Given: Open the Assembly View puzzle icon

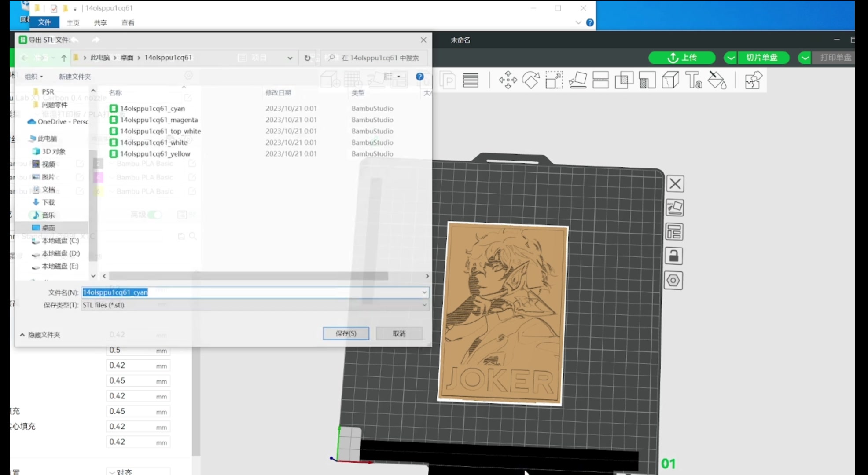Looking at the screenshot, I should pyautogui.click(x=753, y=80).
